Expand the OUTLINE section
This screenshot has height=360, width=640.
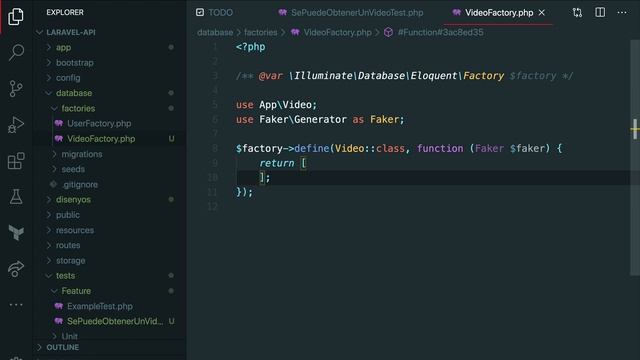tap(62, 347)
